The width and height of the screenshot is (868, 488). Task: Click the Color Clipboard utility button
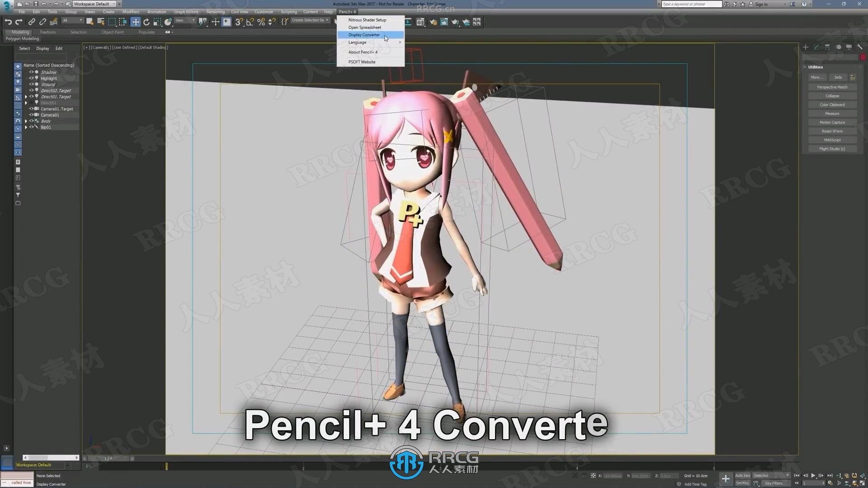(x=832, y=105)
